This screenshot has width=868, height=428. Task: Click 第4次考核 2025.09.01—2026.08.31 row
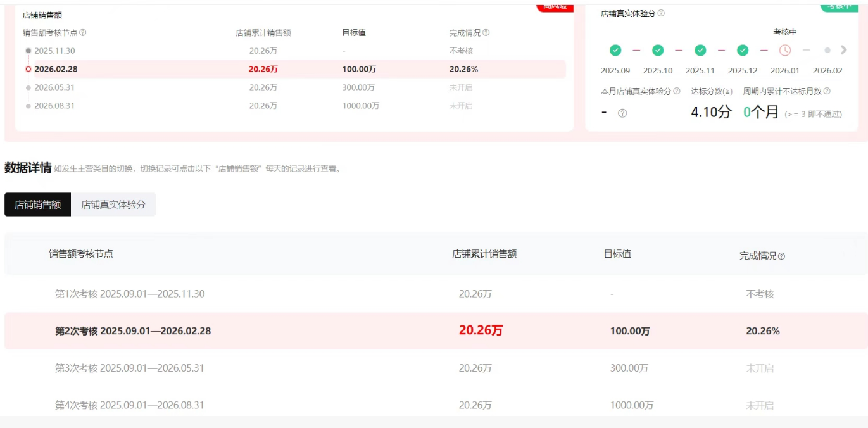click(x=130, y=405)
